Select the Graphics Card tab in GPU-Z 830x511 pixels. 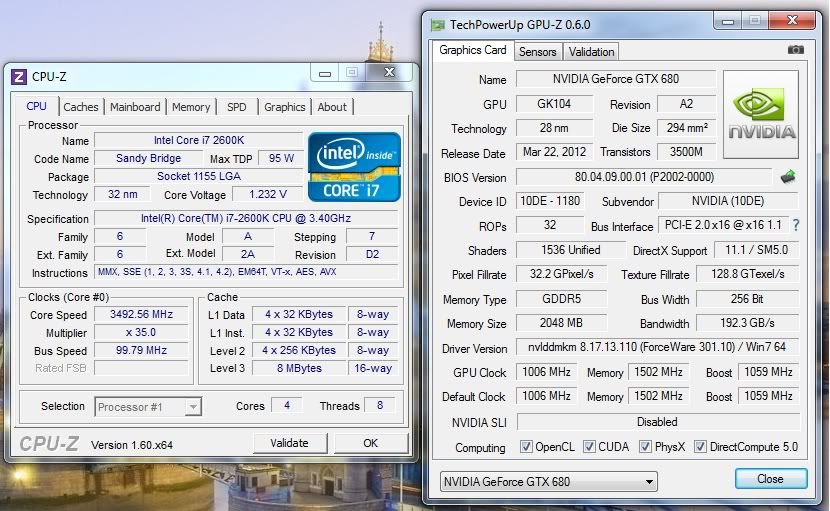click(473, 50)
